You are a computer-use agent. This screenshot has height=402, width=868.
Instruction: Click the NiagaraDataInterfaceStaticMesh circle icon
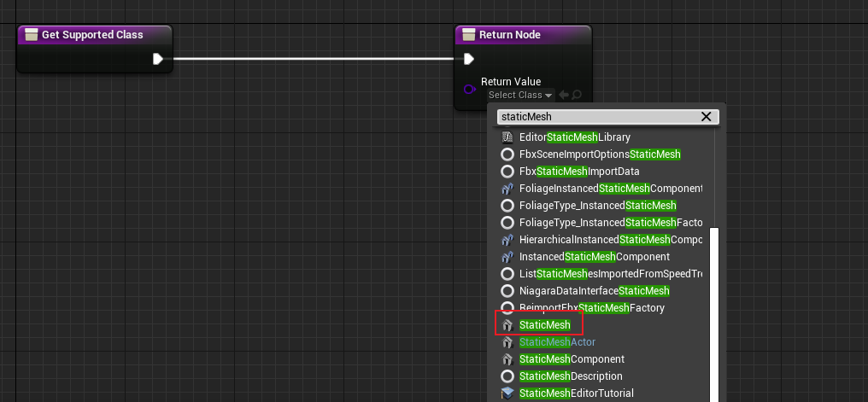(x=507, y=291)
